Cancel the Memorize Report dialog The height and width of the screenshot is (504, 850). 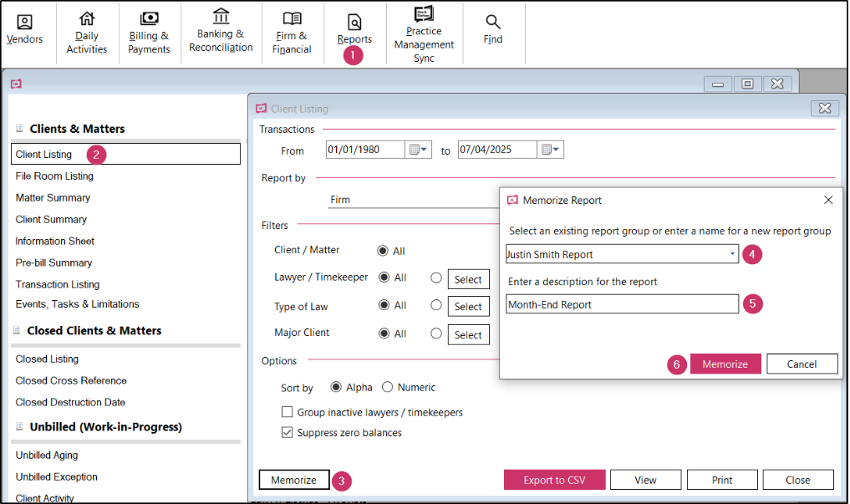(802, 364)
